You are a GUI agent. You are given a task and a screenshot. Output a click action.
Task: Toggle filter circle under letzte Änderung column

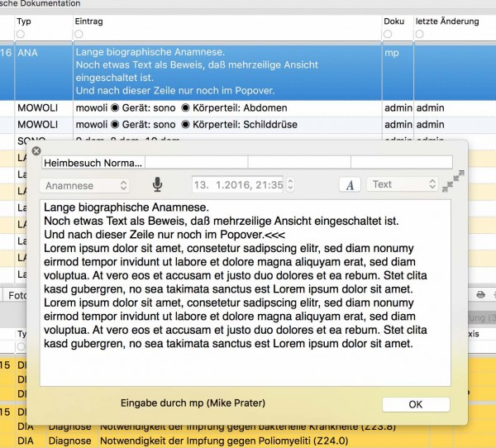tap(419, 34)
